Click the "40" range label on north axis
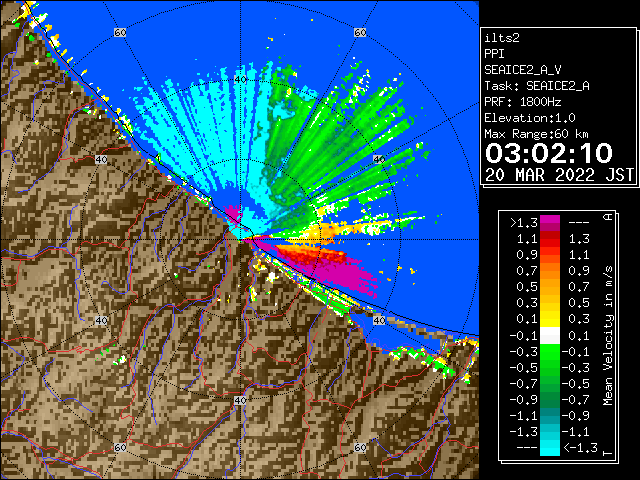Image resolution: width=640 pixels, height=480 pixels. tap(240, 79)
